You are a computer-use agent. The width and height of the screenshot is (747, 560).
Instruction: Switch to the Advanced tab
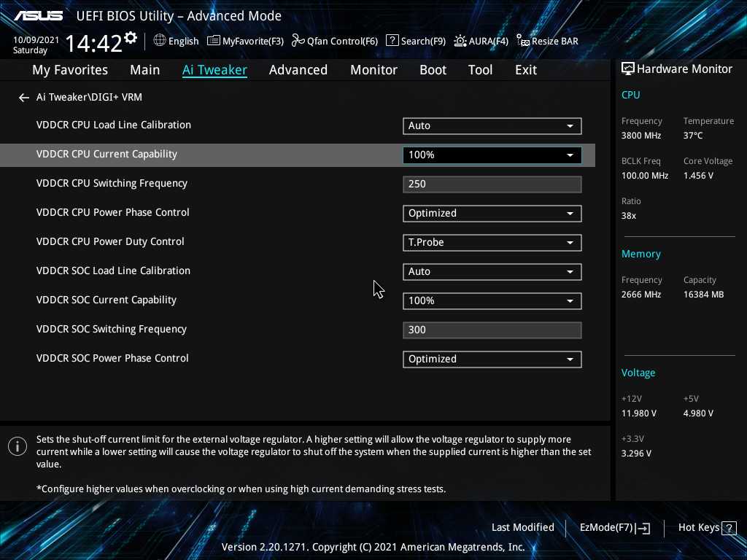coord(298,70)
